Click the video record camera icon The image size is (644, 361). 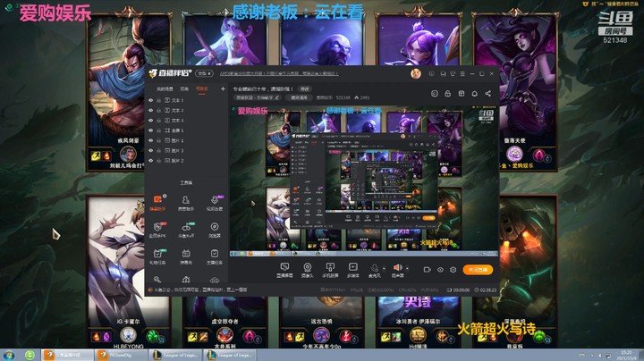428,270
